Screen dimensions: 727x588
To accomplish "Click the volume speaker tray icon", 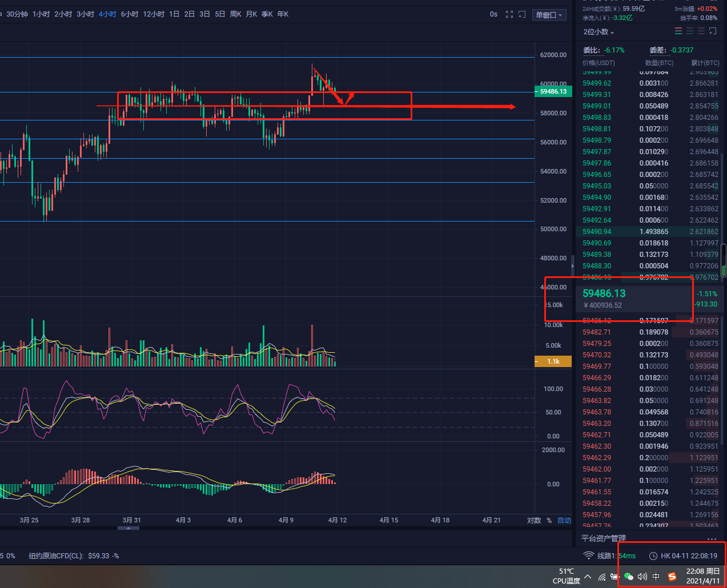I will pos(642,577).
